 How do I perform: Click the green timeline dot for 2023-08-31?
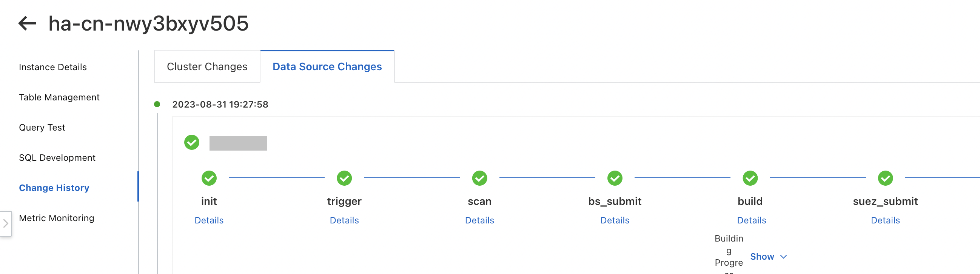[157, 104]
